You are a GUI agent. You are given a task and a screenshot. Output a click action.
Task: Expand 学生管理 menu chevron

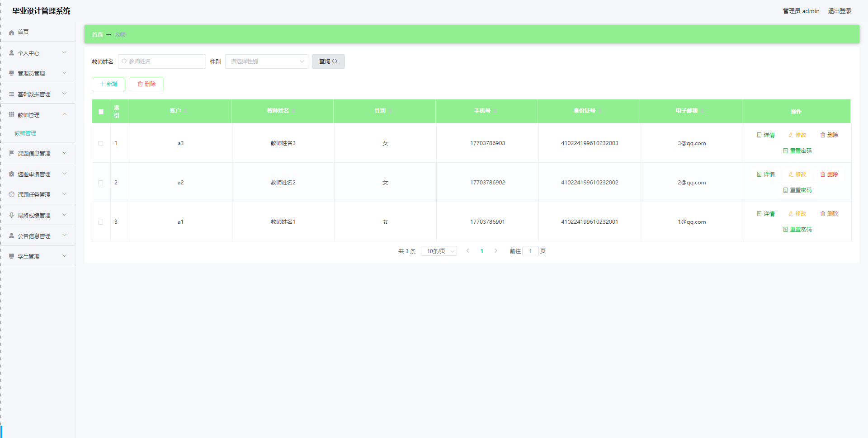click(x=65, y=256)
